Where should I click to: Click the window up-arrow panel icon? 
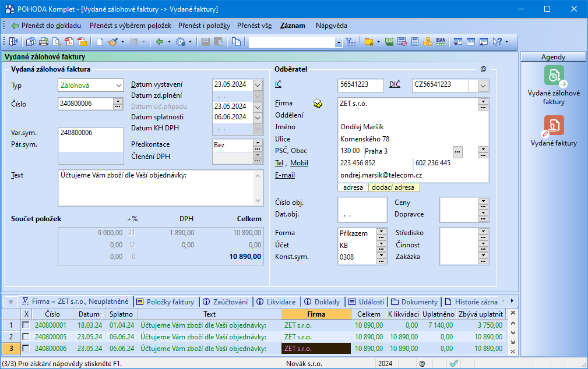(483, 41)
